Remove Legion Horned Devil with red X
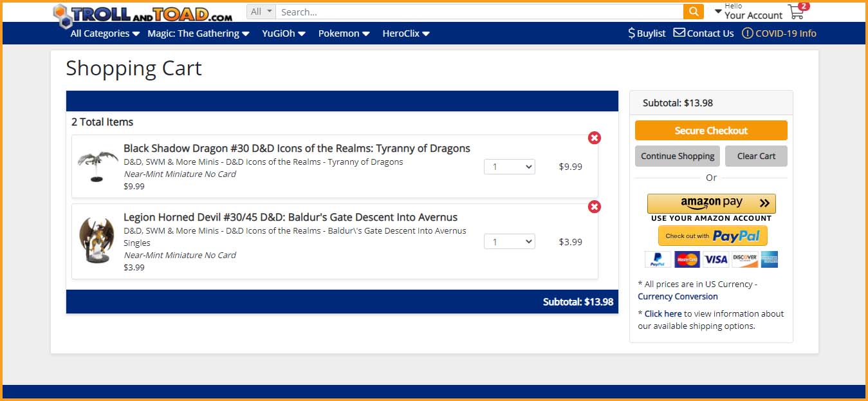 pos(595,207)
